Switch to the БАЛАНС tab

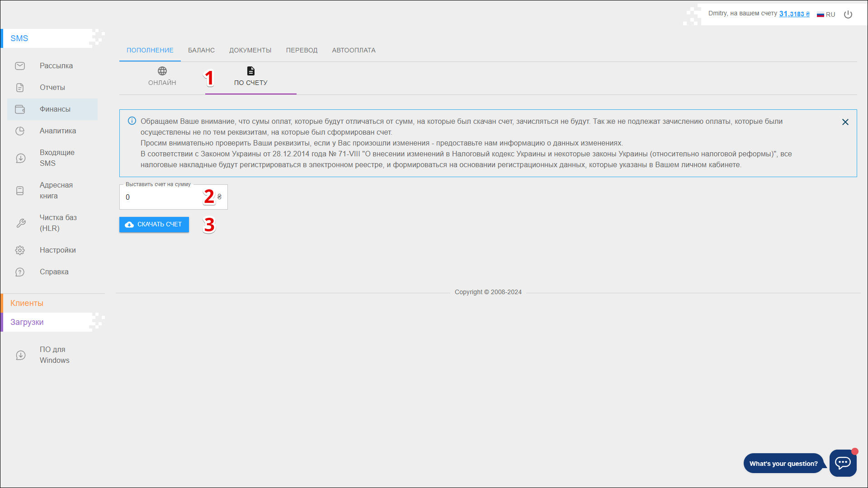pyautogui.click(x=201, y=50)
